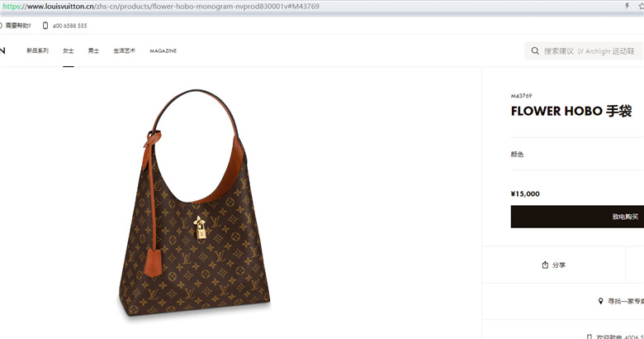The image size is (644, 339).
Task: Click the 需要帮助 help link
Action: coord(17,26)
